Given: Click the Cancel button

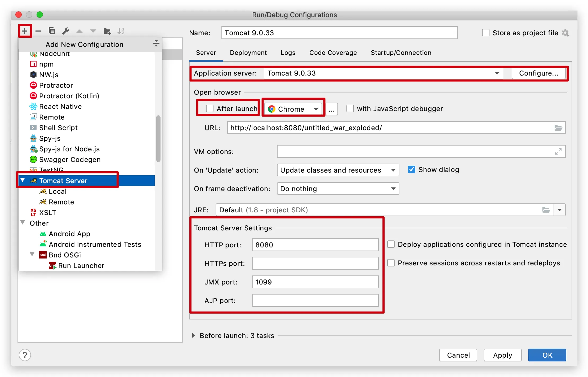Looking at the screenshot, I should pyautogui.click(x=458, y=355).
